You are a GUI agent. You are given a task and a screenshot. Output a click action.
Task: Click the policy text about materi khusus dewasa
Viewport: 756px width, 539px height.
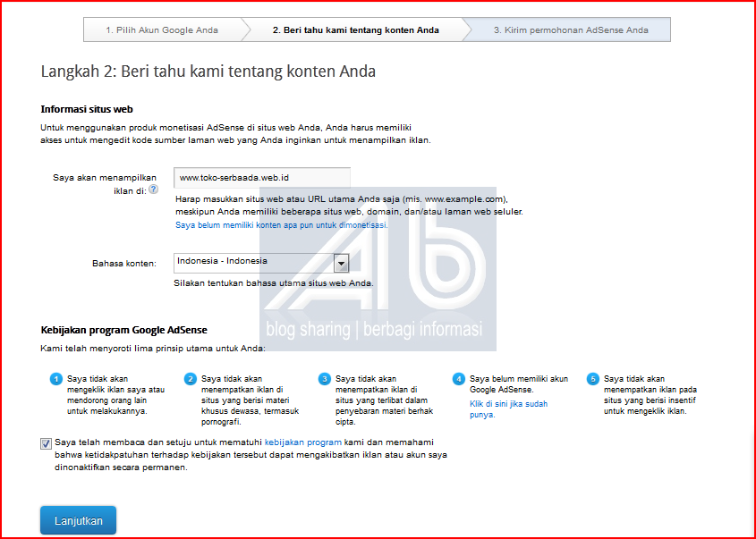tap(251, 400)
